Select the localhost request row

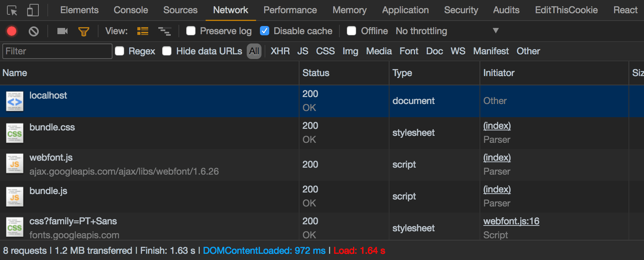pyautogui.click(x=322, y=101)
